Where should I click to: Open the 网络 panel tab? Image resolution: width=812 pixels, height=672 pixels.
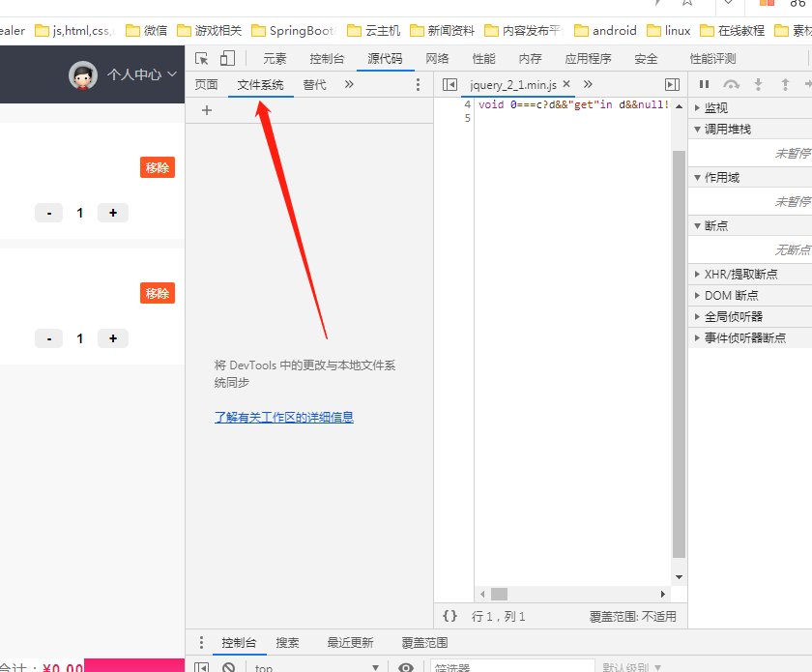[x=437, y=59]
